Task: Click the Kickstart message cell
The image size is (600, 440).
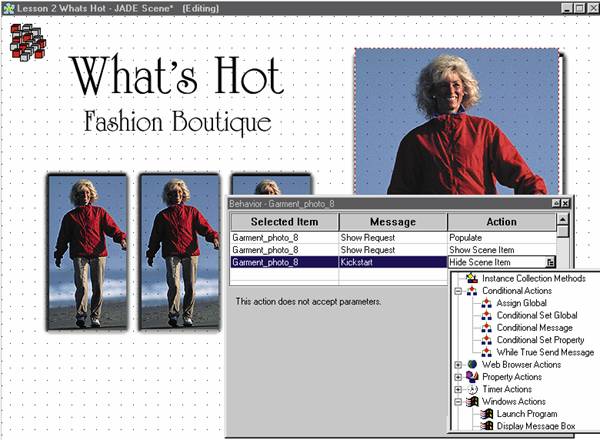Action: click(x=393, y=262)
